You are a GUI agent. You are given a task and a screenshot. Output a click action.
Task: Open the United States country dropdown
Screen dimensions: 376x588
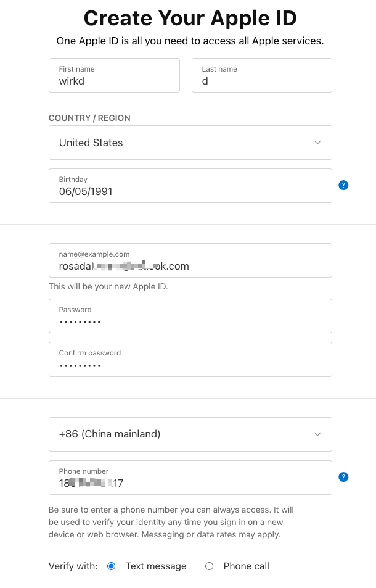(x=190, y=143)
